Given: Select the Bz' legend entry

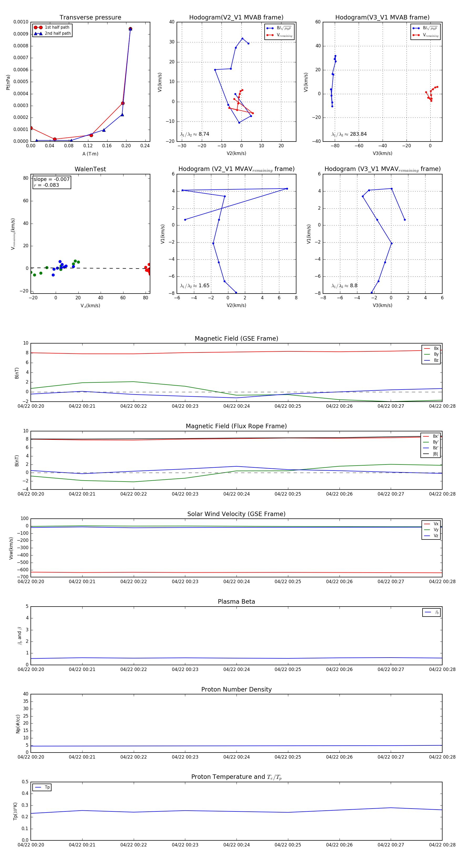Looking at the screenshot, I should point(431,448).
